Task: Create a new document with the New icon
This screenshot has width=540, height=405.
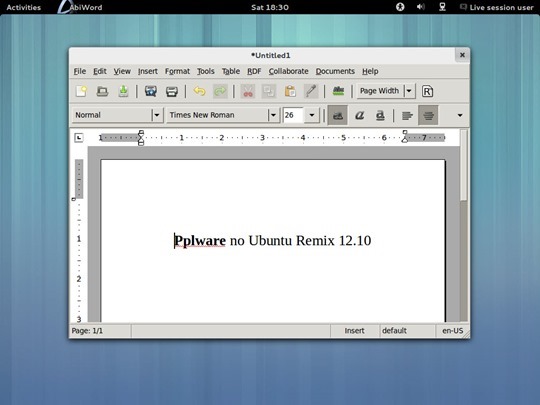Action: pyautogui.click(x=81, y=91)
